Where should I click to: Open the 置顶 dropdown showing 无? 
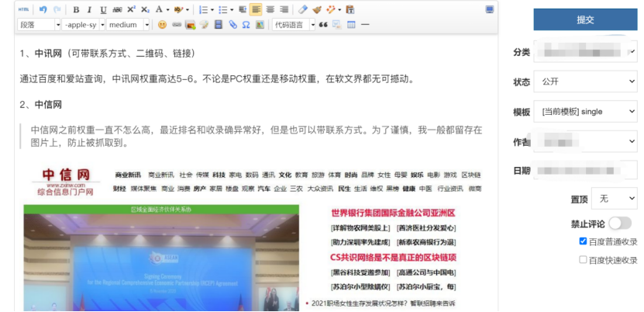coord(614,199)
